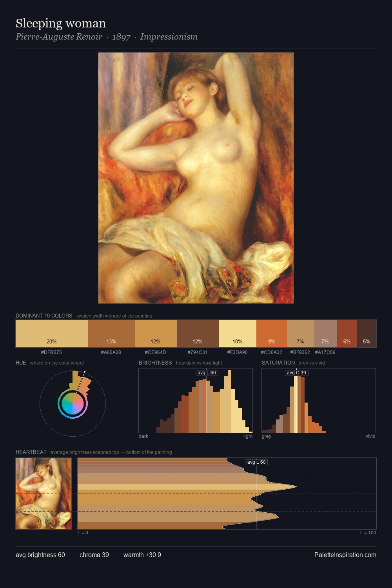Screen dimensions: 392x588
Task: Click the color wheel in the hue chart
Action: click(x=73, y=404)
